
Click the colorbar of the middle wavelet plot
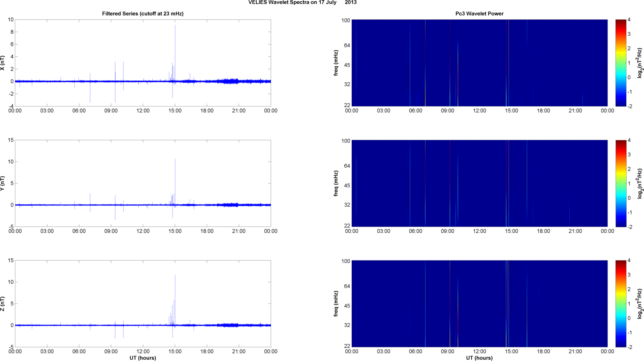click(621, 183)
